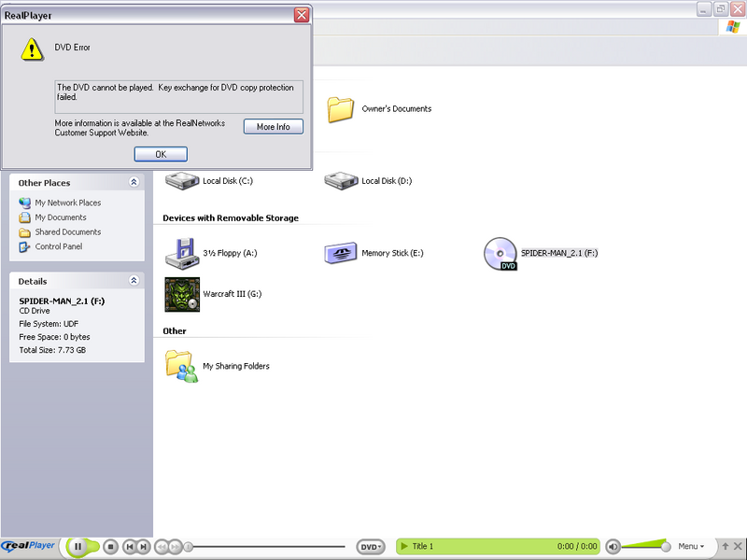Open Shared Documents link
This screenshot has width=747, height=560.
tap(67, 231)
